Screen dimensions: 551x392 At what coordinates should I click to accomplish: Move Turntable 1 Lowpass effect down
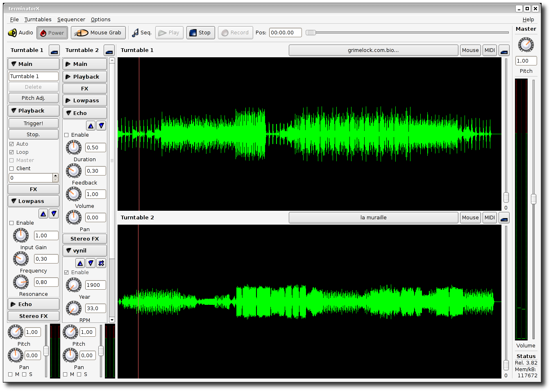54,214
